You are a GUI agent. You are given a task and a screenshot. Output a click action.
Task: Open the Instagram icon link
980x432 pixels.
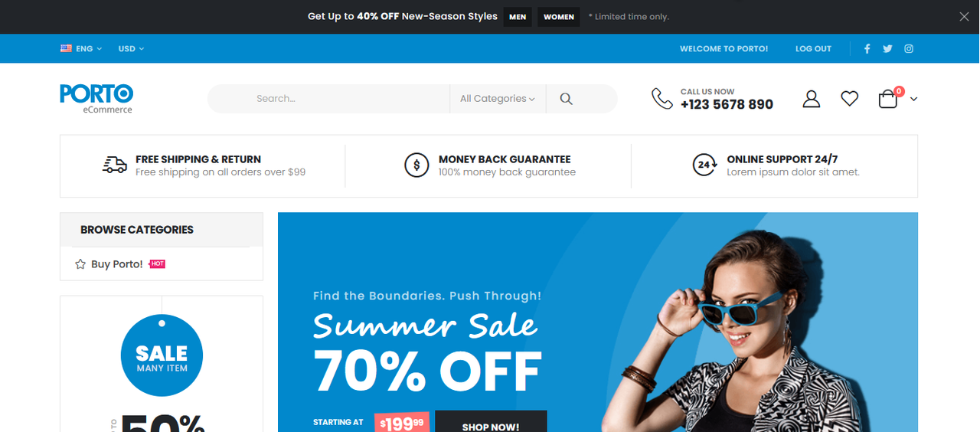909,49
